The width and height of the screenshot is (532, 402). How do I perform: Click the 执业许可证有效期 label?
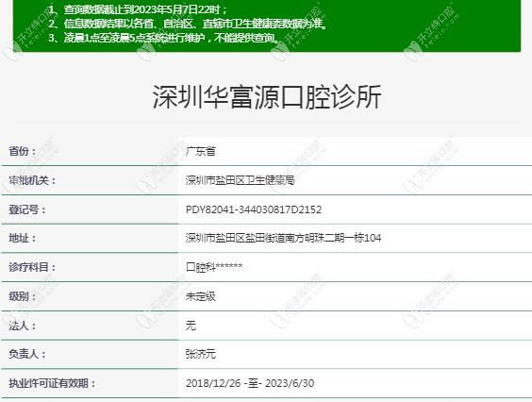(52, 383)
